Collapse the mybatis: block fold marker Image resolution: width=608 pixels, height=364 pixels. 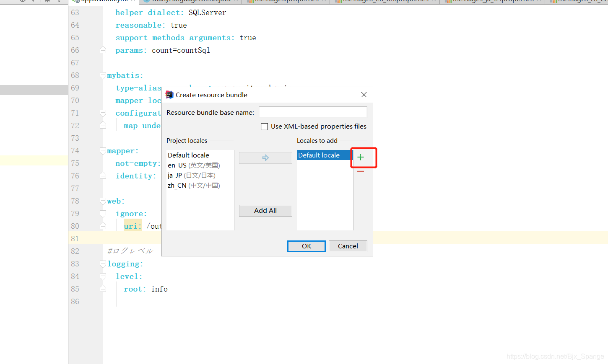pyautogui.click(x=103, y=75)
